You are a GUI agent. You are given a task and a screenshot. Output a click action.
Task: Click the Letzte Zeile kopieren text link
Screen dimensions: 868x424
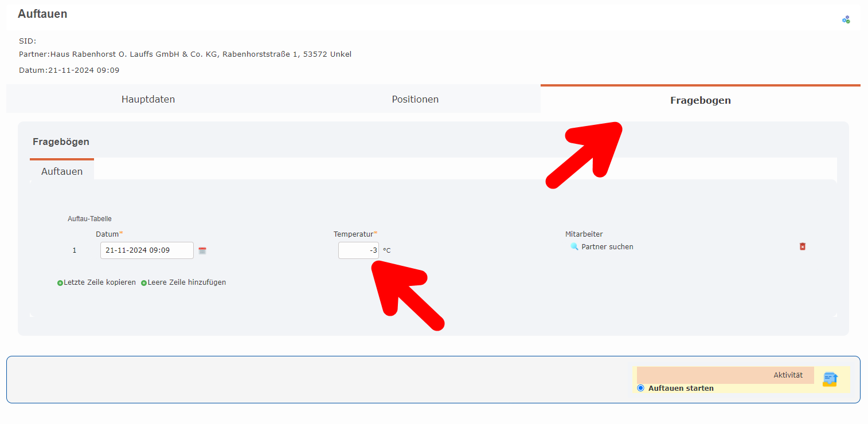coord(100,282)
